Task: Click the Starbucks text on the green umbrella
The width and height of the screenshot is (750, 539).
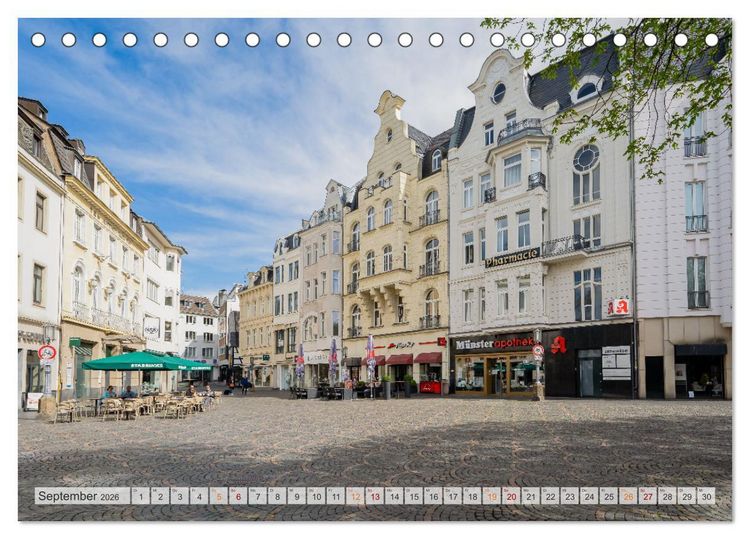Action: [147, 365]
